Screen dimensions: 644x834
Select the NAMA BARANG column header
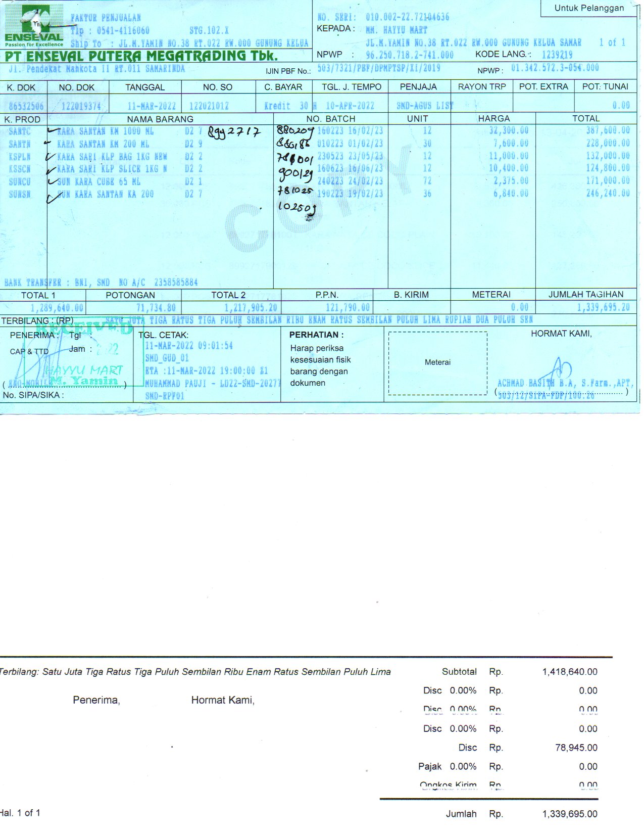coord(160,119)
